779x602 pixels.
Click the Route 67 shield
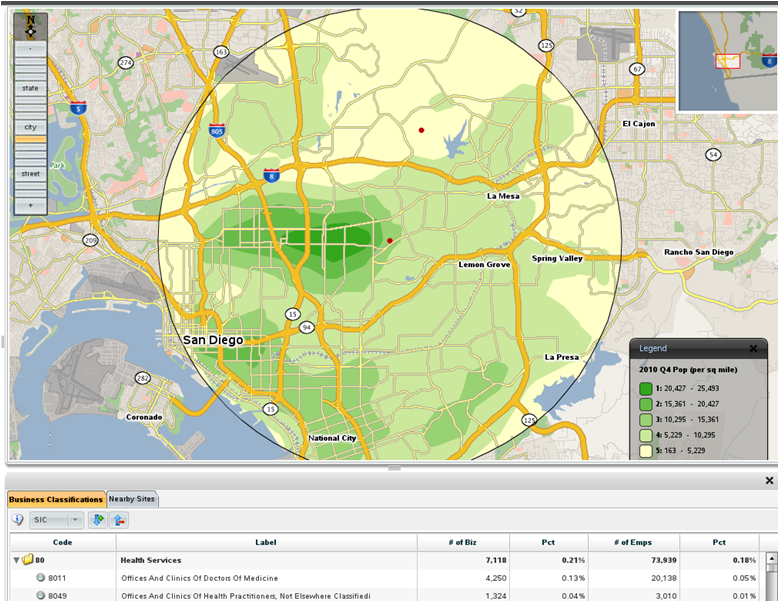click(x=637, y=69)
